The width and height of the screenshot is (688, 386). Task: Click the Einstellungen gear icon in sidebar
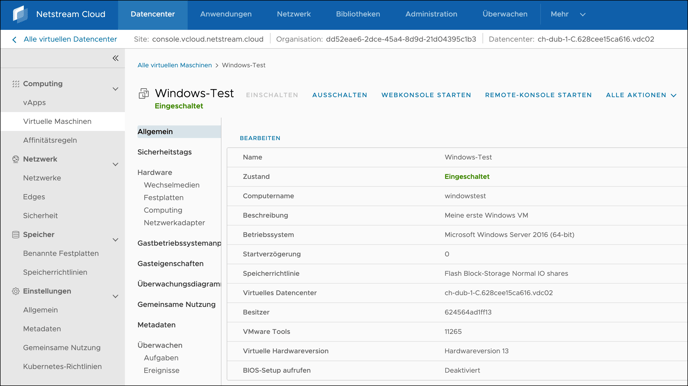click(16, 291)
